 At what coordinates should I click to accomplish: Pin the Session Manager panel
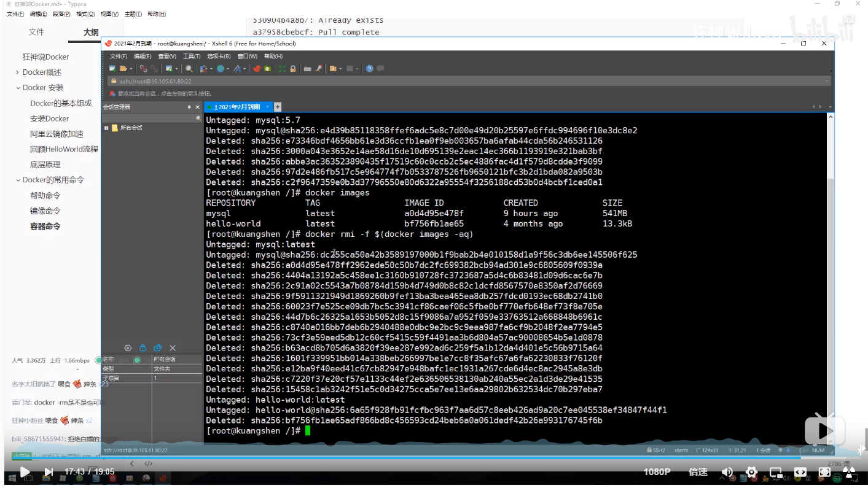tap(189, 107)
